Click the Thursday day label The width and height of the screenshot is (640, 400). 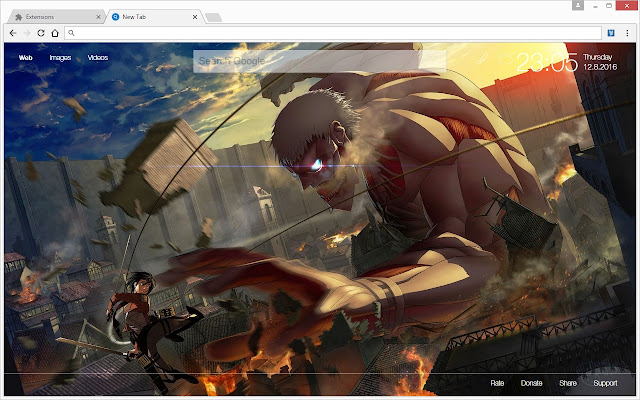(x=598, y=57)
